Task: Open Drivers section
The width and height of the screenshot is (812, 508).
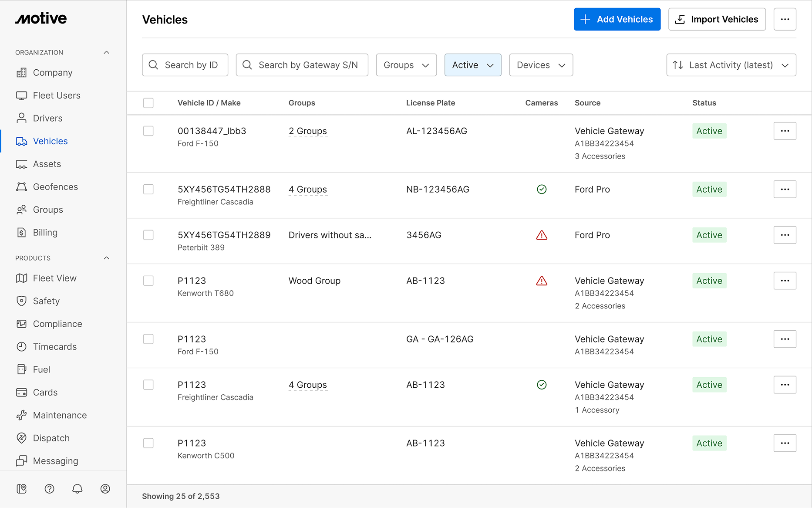Action: (x=48, y=119)
